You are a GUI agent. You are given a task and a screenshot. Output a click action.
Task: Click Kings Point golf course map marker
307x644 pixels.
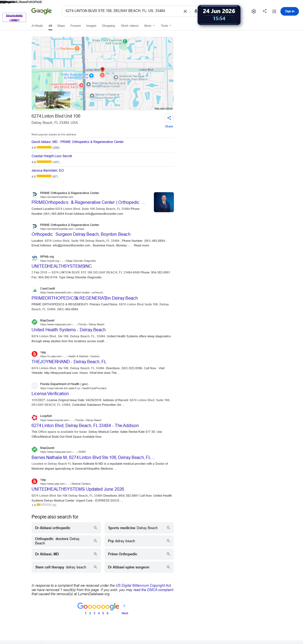125,41
